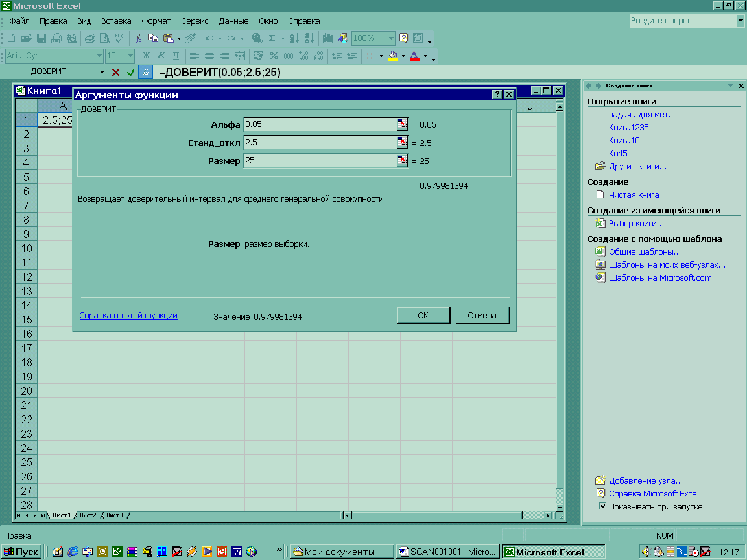The image size is (747, 560).
Task: Toggle the Показывать при запуске checkbox
Action: point(602,506)
